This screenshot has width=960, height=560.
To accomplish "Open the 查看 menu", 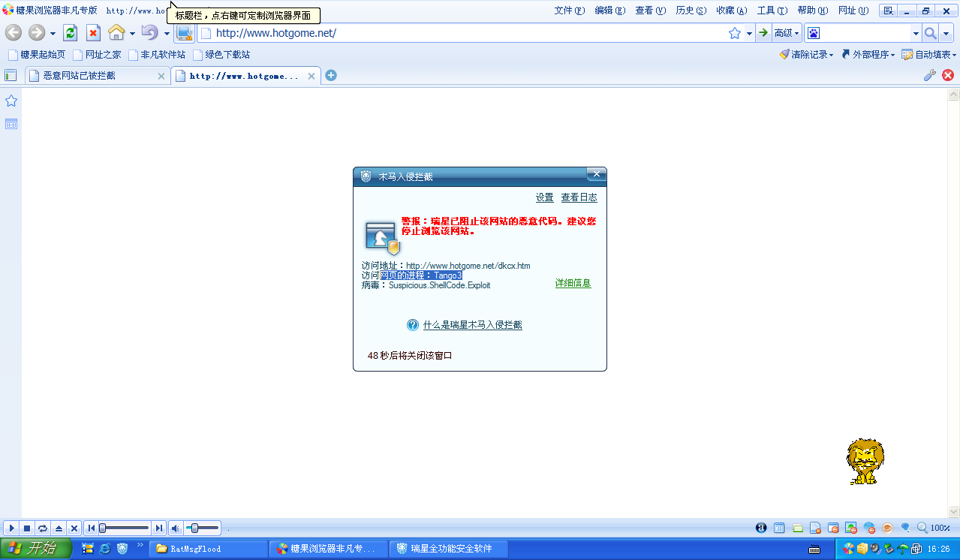I will tap(650, 11).
